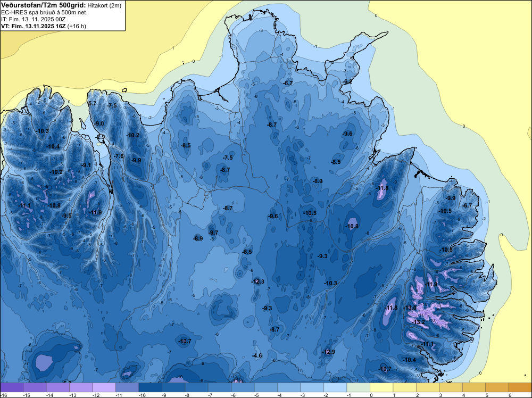Click the 'VT: Fim. 13.11.2025 16Z' valid-time text
The width and height of the screenshot is (532, 398).
[34, 26]
